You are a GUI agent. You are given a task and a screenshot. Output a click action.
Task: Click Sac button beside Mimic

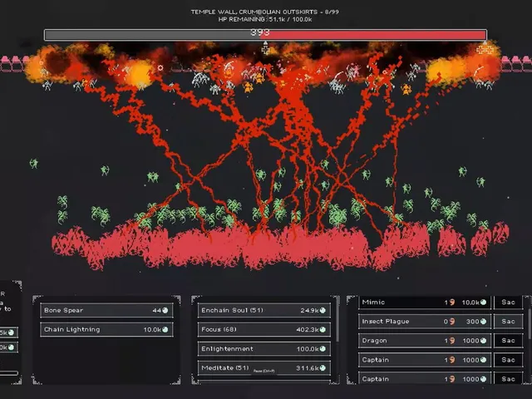[508, 302]
